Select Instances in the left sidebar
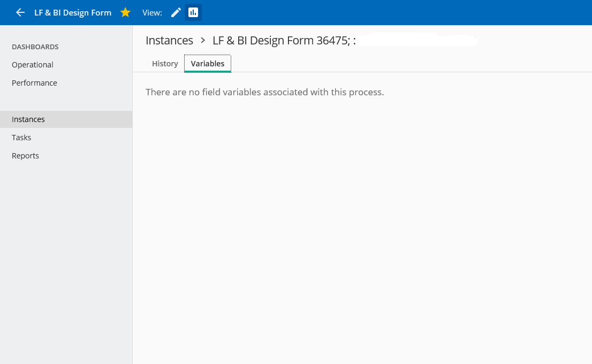 28,119
